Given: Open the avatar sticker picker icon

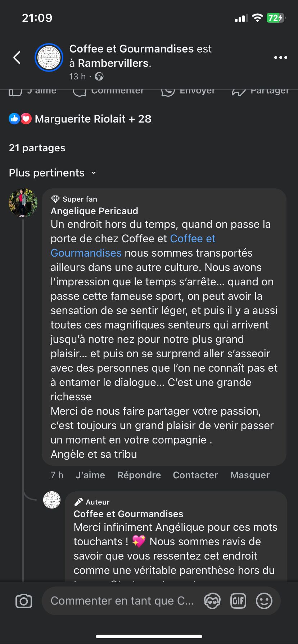Looking at the screenshot, I should (x=212, y=601).
